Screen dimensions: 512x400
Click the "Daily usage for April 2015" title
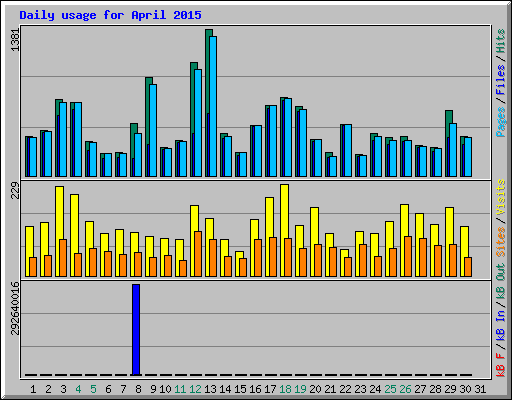click(x=110, y=15)
